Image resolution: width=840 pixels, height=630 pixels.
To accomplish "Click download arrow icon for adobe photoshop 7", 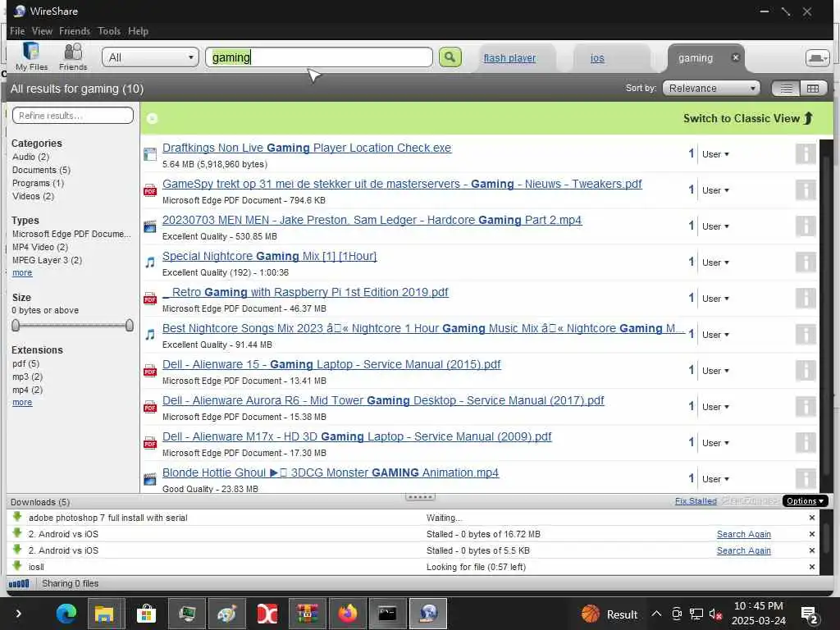I will (x=17, y=517).
